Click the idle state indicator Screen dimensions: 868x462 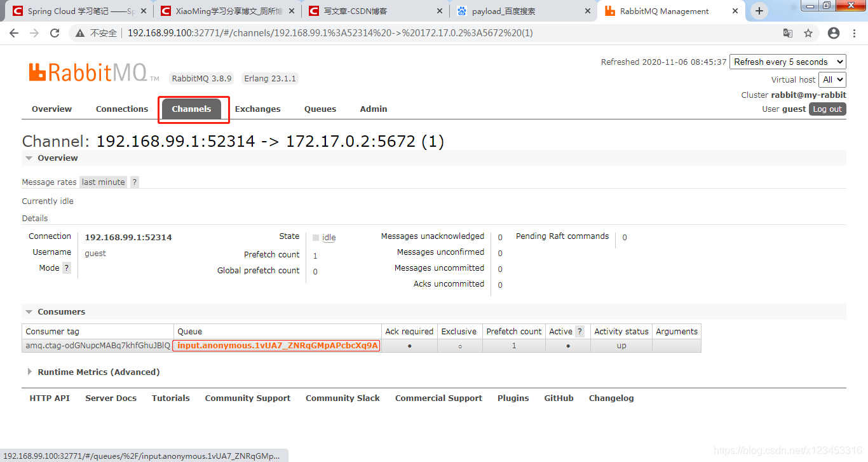click(324, 238)
